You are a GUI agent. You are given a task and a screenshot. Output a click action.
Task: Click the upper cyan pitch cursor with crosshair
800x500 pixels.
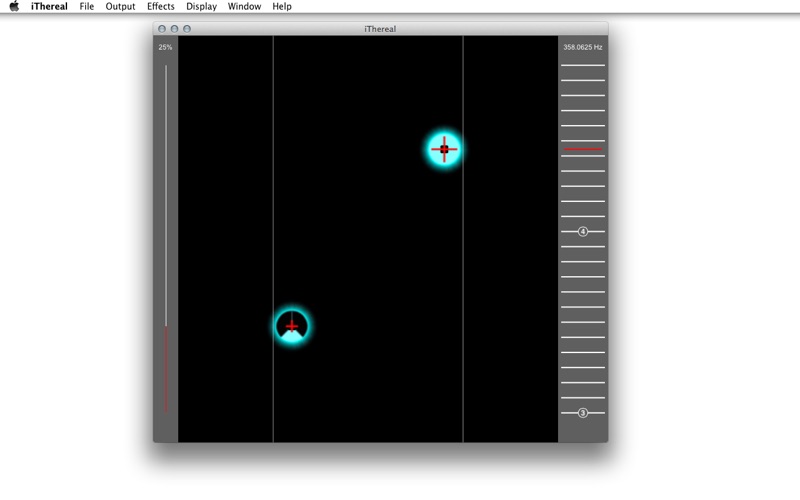click(x=444, y=149)
